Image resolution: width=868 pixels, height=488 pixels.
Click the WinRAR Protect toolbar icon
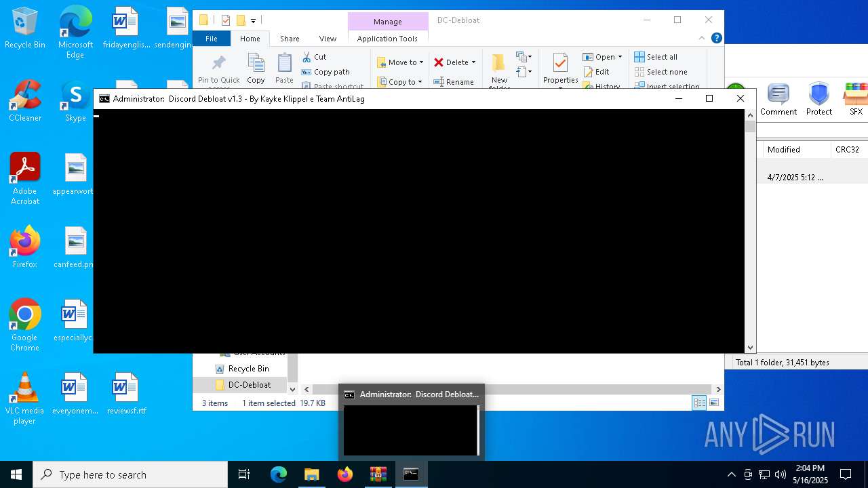pyautogui.click(x=818, y=99)
